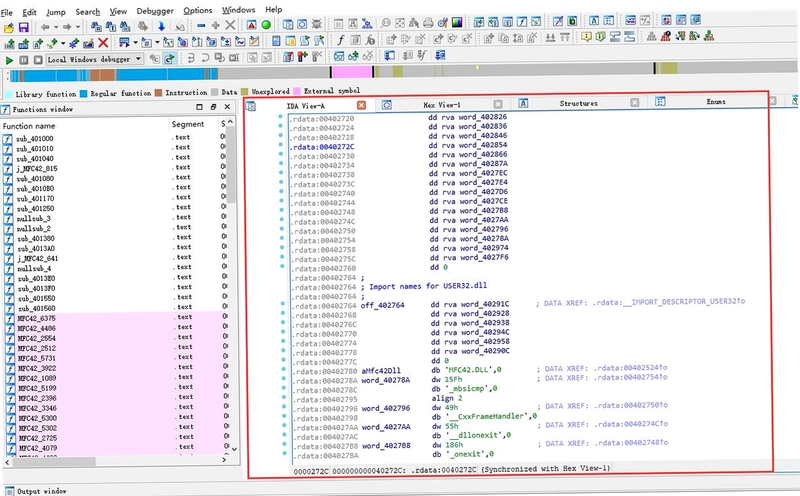Viewport: 800px width, 496px height.
Task: Pause the debugger process
Action: 23,60
